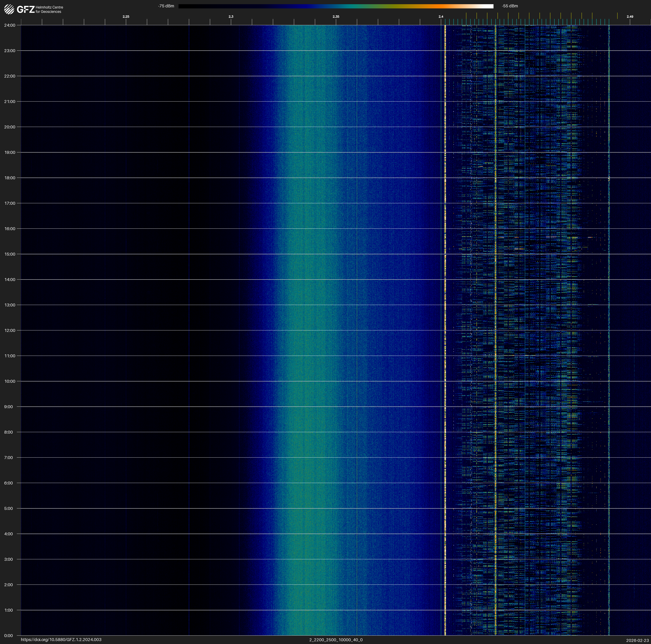Click the 2.3 frequency axis label
The width and height of the screenshot is (651, 644).
click(231, 17)
